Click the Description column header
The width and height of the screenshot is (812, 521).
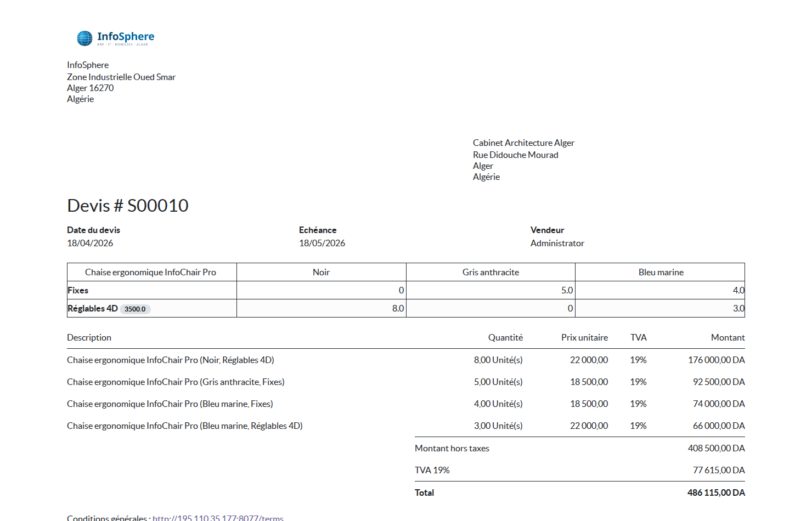[x=89, y=338]
